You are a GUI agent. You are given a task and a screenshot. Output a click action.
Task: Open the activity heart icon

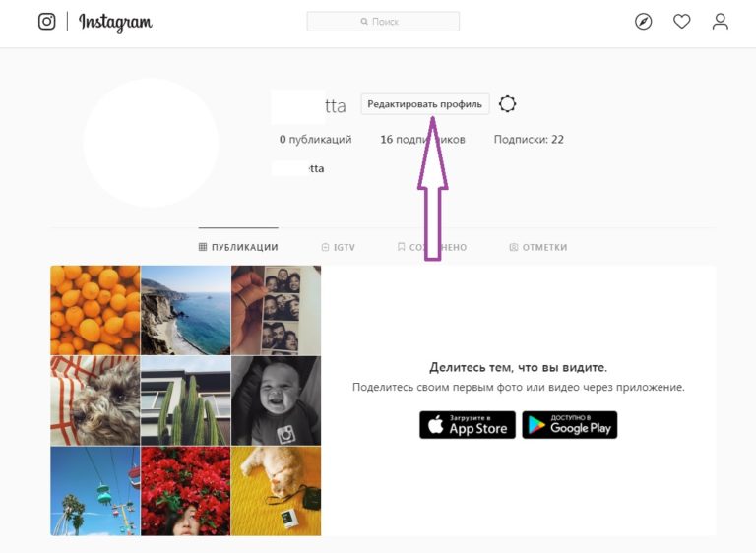(x=682, y=22)
